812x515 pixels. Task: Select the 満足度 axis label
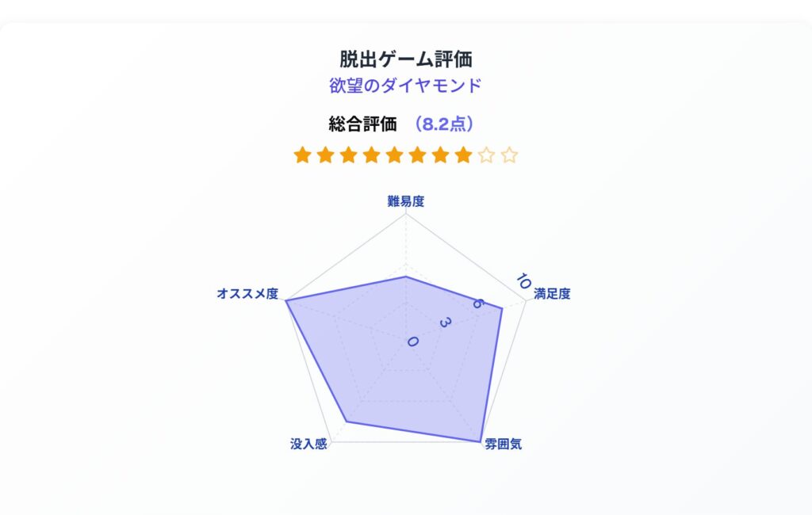tap(552, 294)
